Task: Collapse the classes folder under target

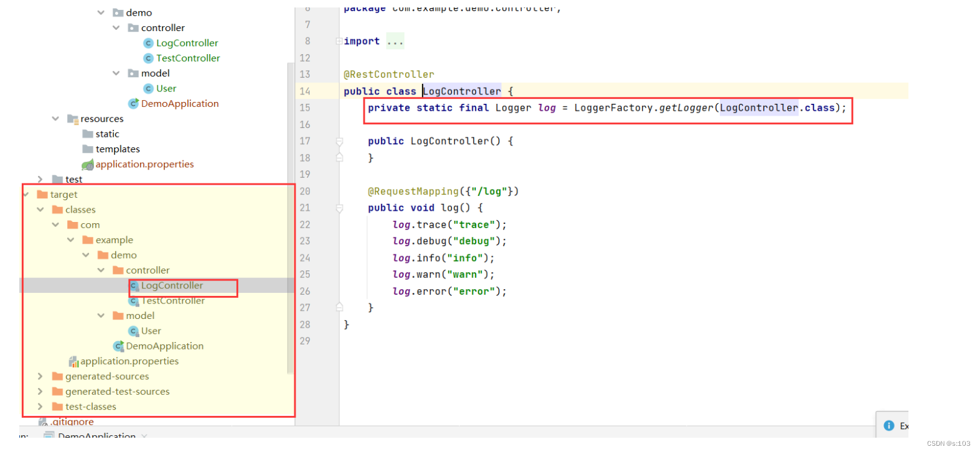Action: [x=40, y=210]
